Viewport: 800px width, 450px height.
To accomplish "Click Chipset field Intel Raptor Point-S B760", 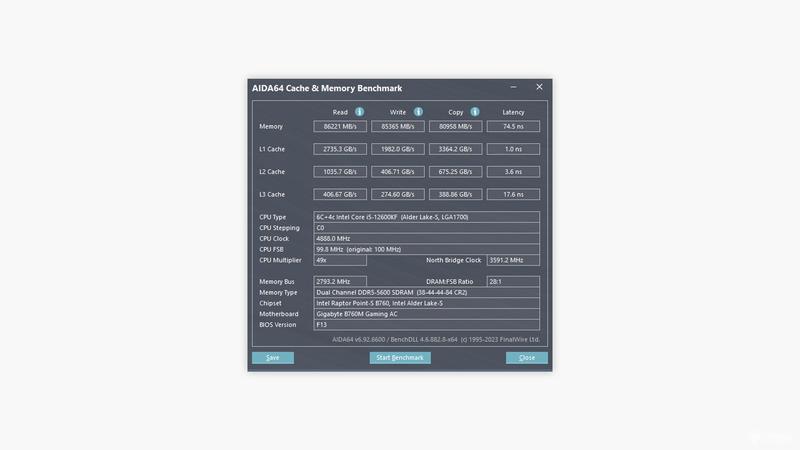I will [427, 303].
